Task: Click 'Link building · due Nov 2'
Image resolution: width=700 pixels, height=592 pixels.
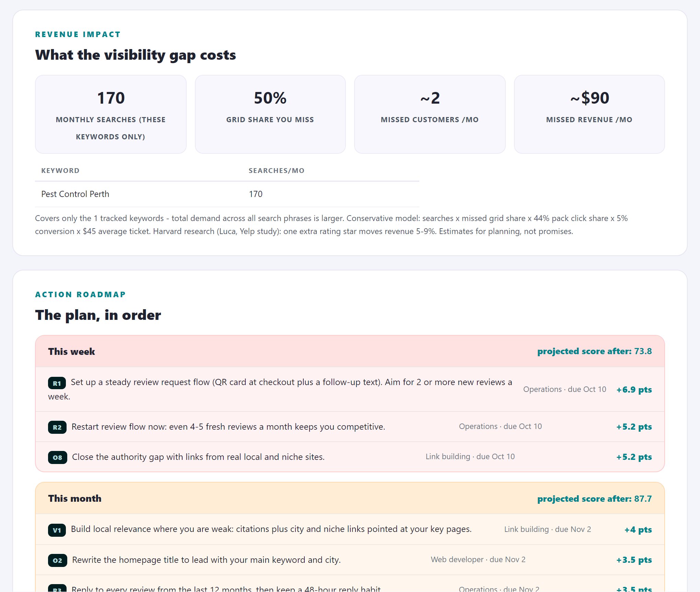Action: coord(548,529)
